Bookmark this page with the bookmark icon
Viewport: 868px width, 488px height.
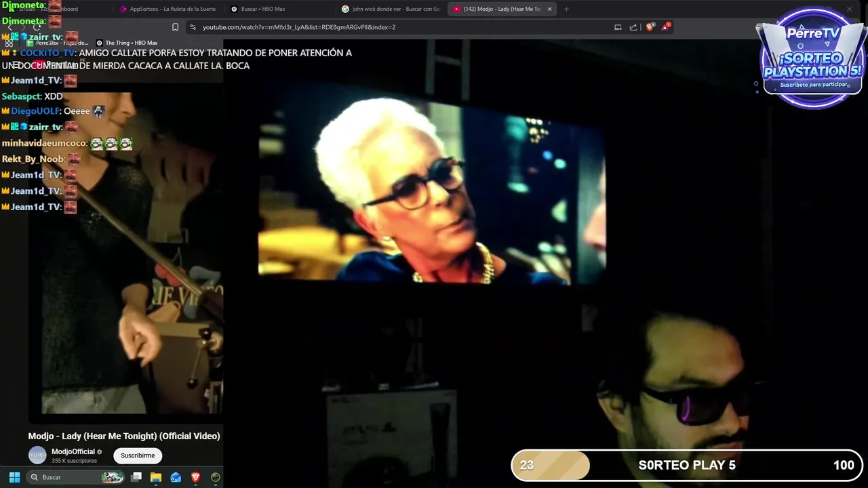(x=175, y=27)
